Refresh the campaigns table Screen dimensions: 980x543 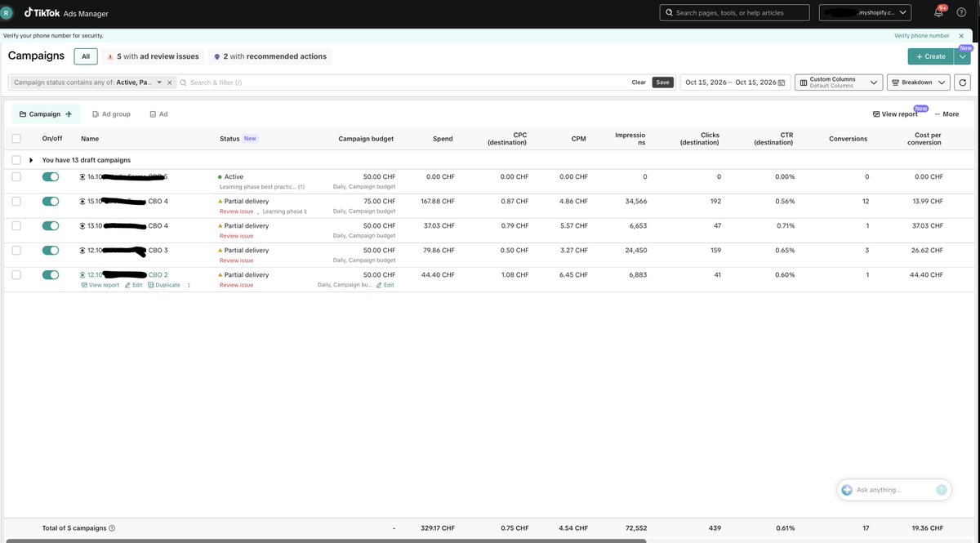pyautogui.click(x=962, y=82)
